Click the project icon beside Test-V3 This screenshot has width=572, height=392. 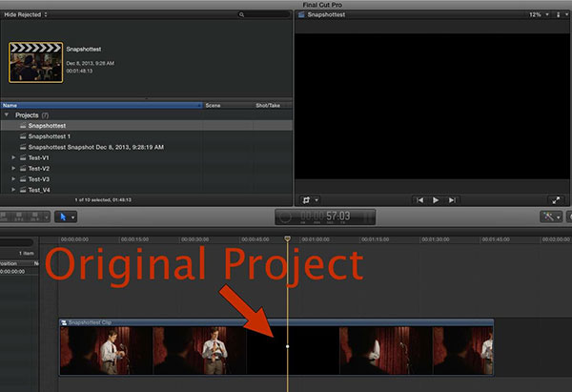pos(23,179)
